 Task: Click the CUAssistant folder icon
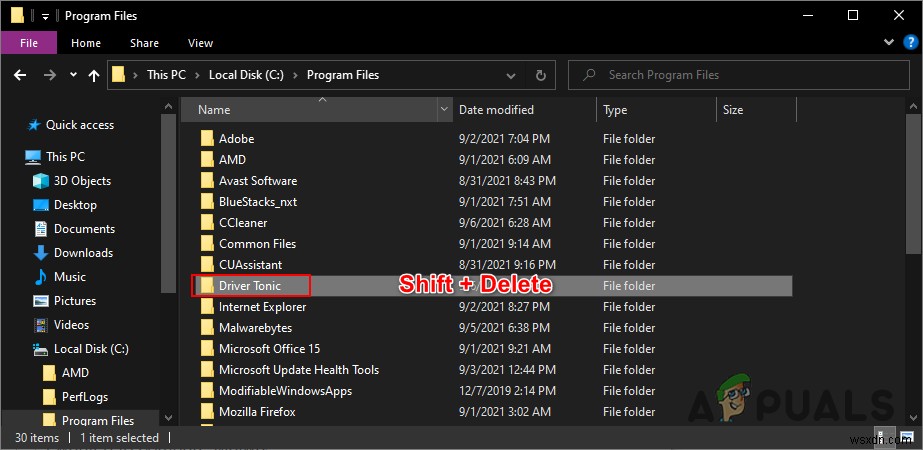click(x=207, y=265)
